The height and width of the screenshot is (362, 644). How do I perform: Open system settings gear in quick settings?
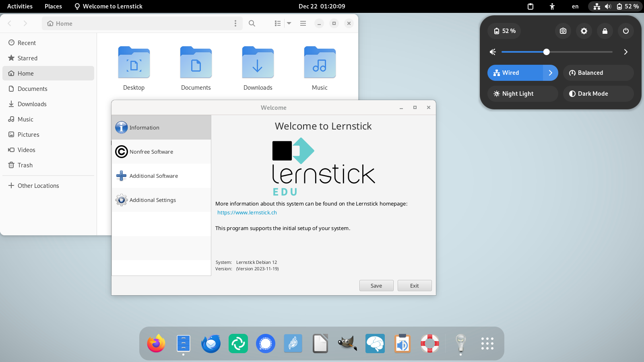pyautogui.click(x=584, y=31)
